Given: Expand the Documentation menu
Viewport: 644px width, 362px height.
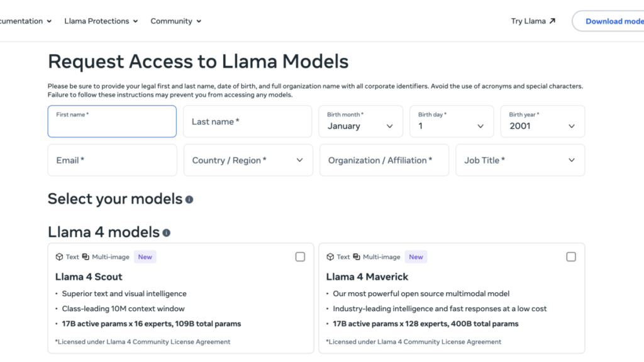Looking at the screenshot, I should tap(25, 21).
